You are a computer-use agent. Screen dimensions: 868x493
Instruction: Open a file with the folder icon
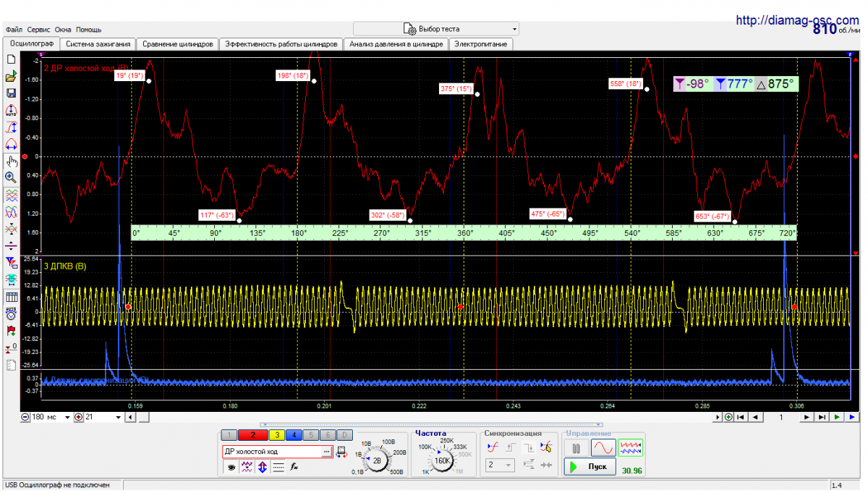[11, 77]
